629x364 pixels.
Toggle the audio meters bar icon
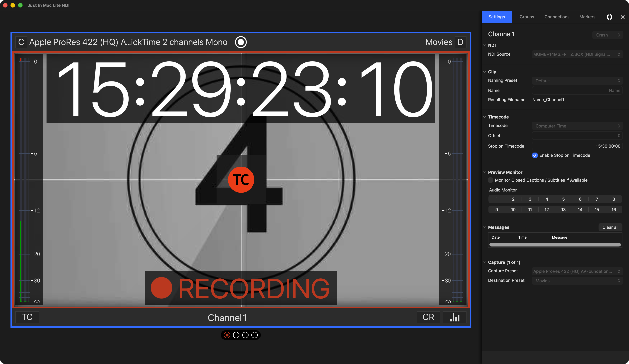(455, 317)
